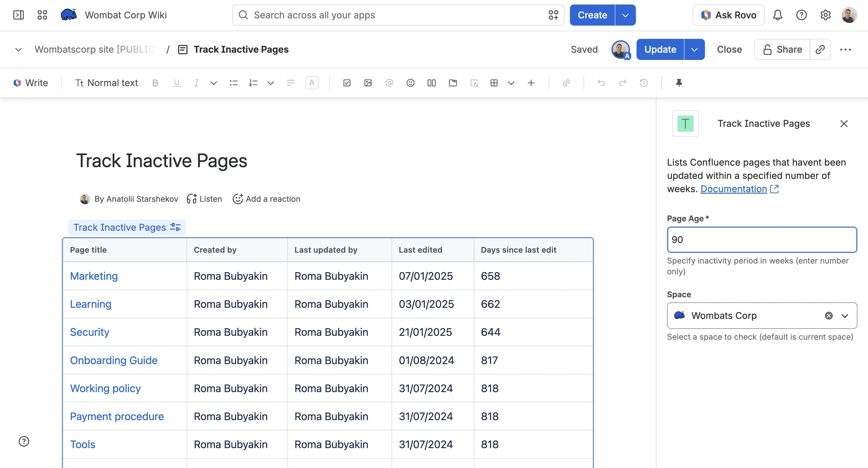The image size is (868, 468).
Task: Open Update options dropdown arrow
Action: [694, 49]
